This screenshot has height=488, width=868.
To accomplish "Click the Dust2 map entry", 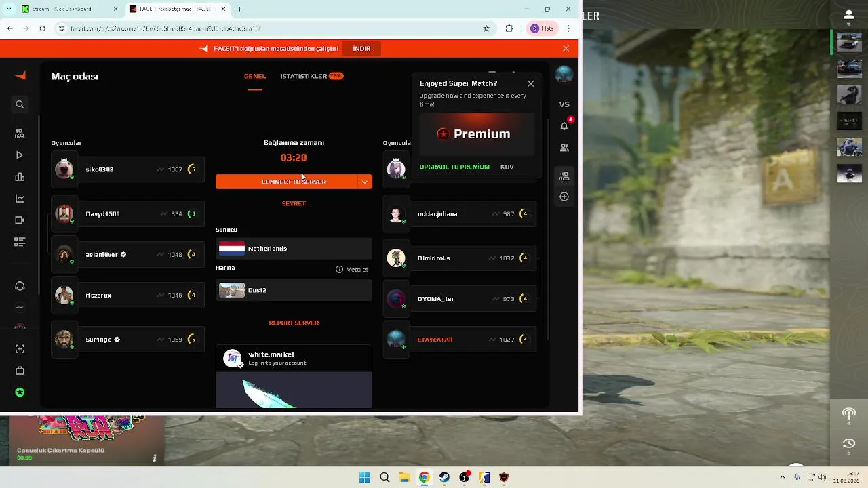I will pos(294,290).
